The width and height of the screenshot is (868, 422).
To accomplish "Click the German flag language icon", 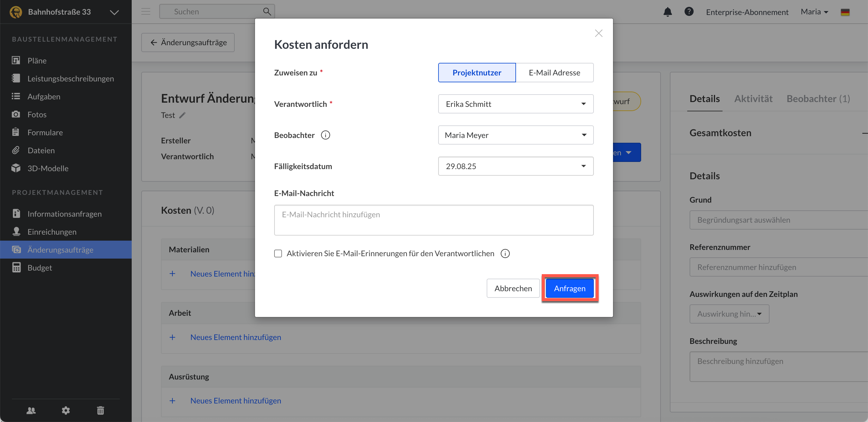I will 845,12.
